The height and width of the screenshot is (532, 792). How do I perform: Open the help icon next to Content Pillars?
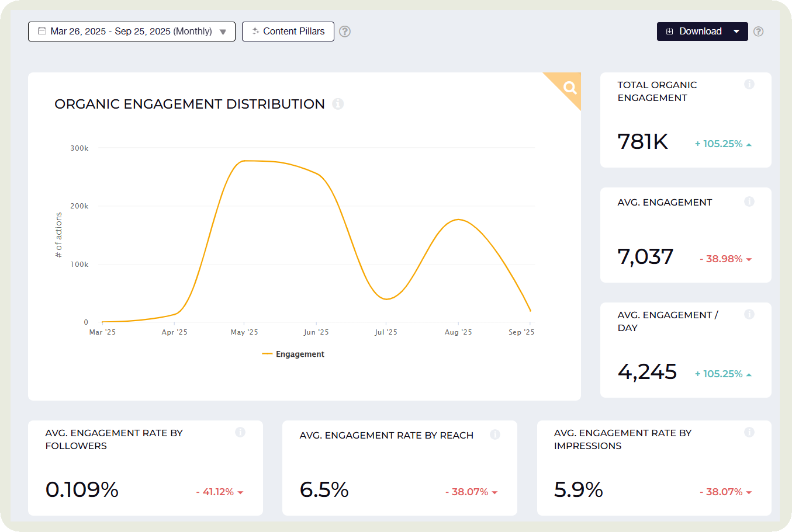pyautogui.click(x=345, y=32)
